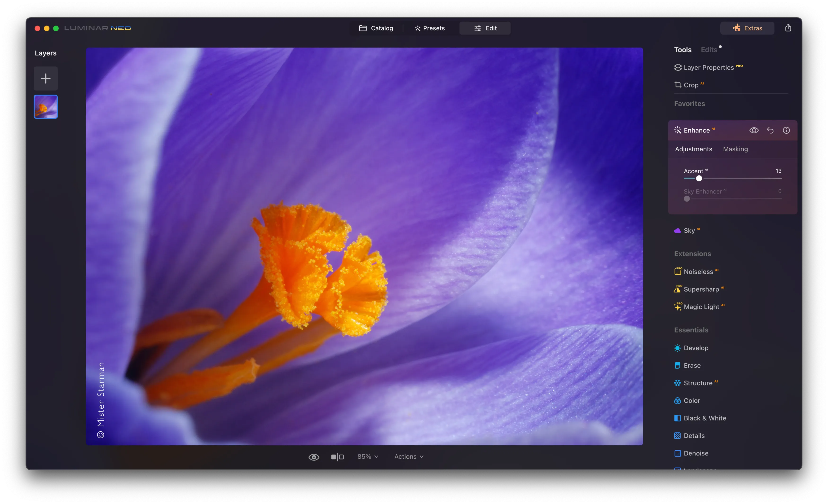Switch to the Edits tab
Image resolution: width=828 pixels, height=504 pixels.
(709, 50)
